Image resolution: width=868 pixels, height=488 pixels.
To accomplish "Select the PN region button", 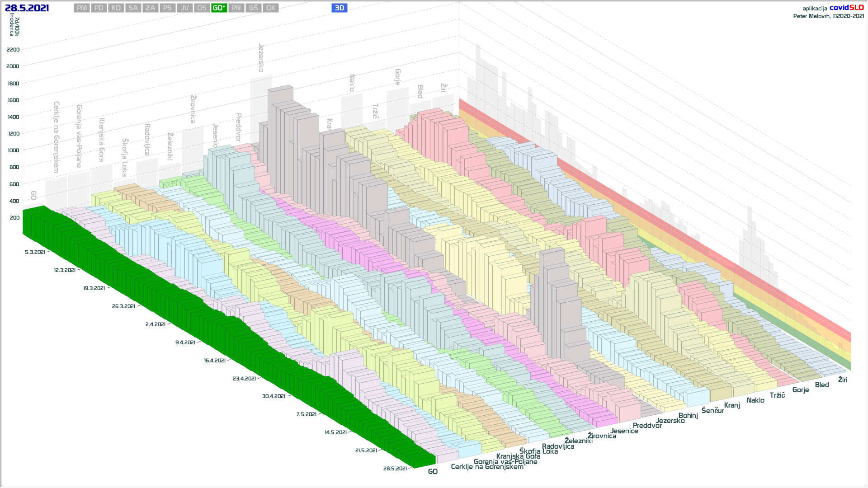I will click(236, 8).
